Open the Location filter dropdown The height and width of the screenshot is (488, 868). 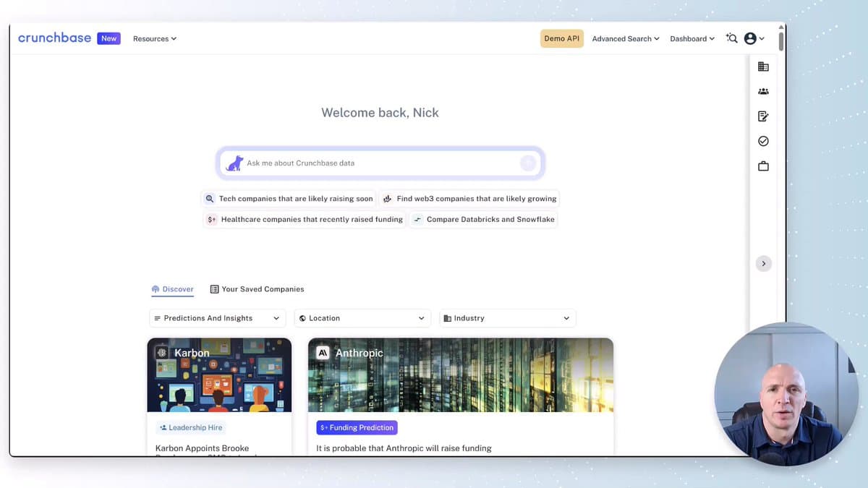(x=362, y=318)
